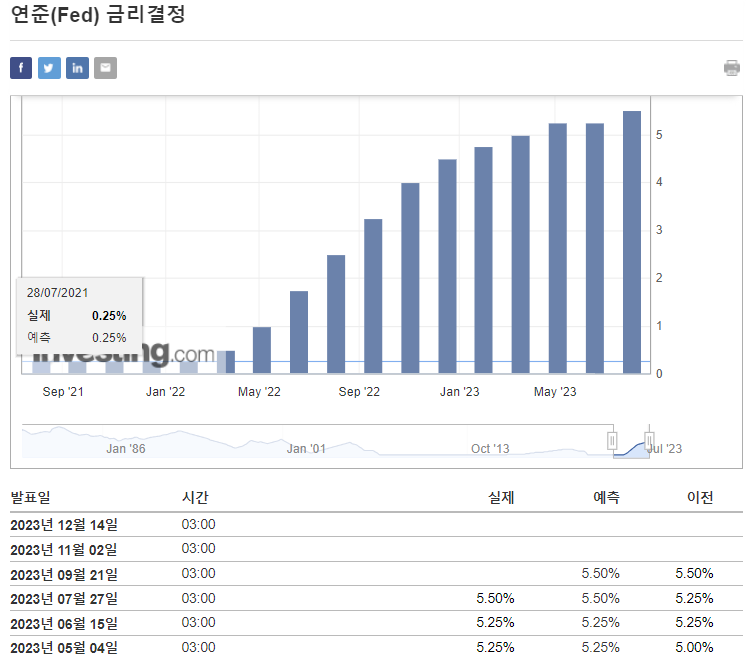Click the 이전 column header

(700, 498)
